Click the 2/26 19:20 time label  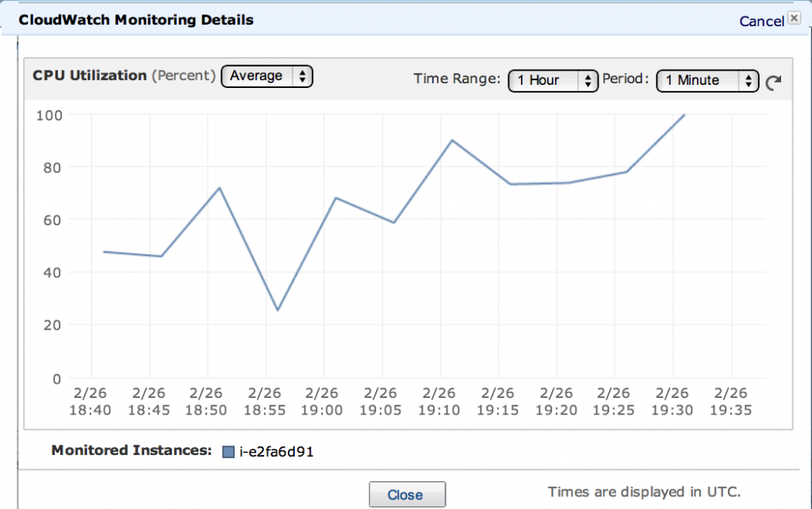[x=556, y=401]
